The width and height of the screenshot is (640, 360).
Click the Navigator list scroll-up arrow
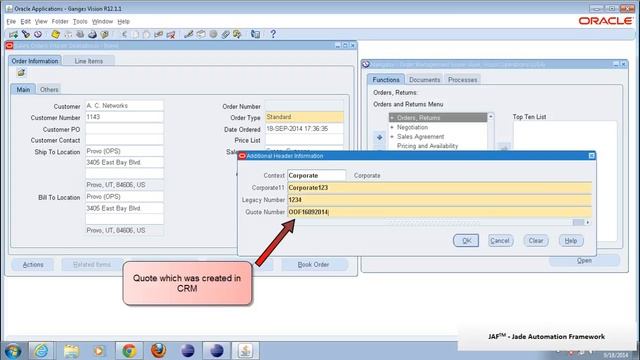coord(491,117)
